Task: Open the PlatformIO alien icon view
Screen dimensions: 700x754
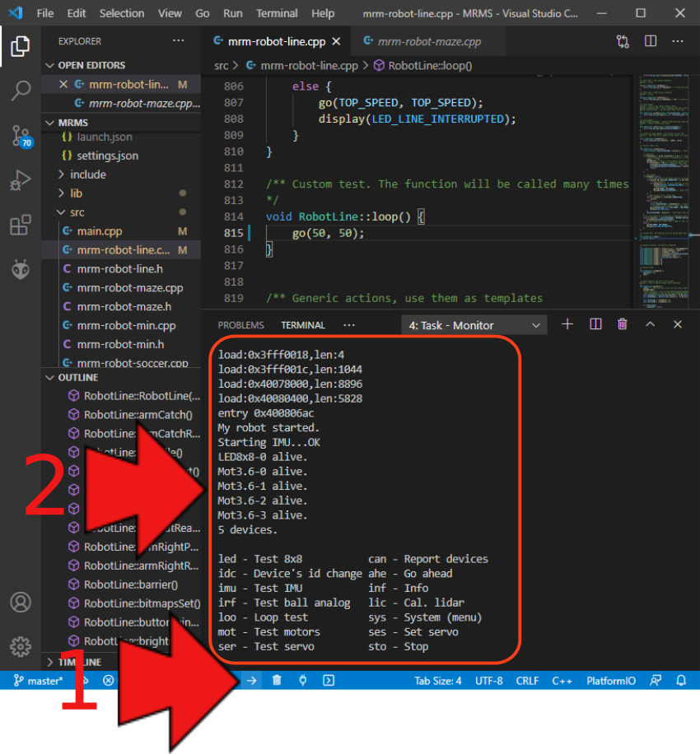Action: [x=21, y=268]
